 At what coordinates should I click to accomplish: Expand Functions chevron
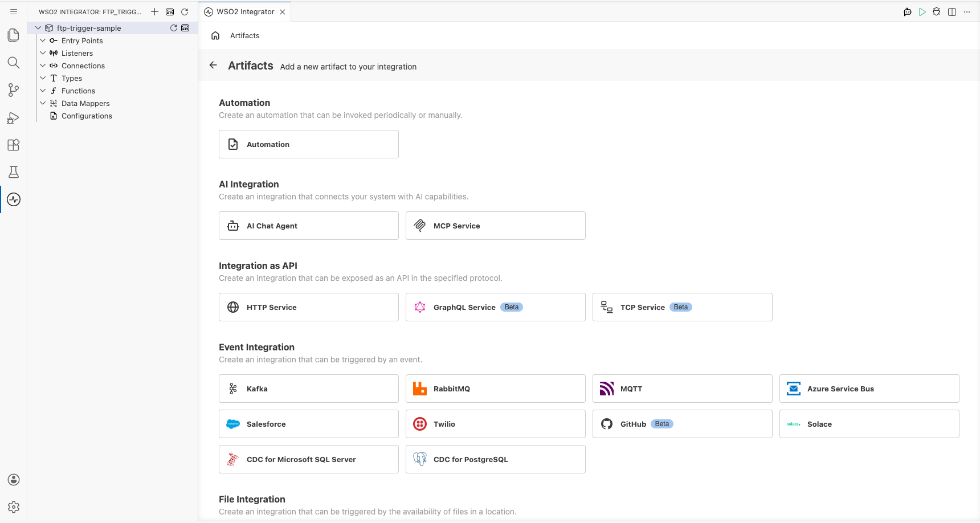(x=43, y=91)
